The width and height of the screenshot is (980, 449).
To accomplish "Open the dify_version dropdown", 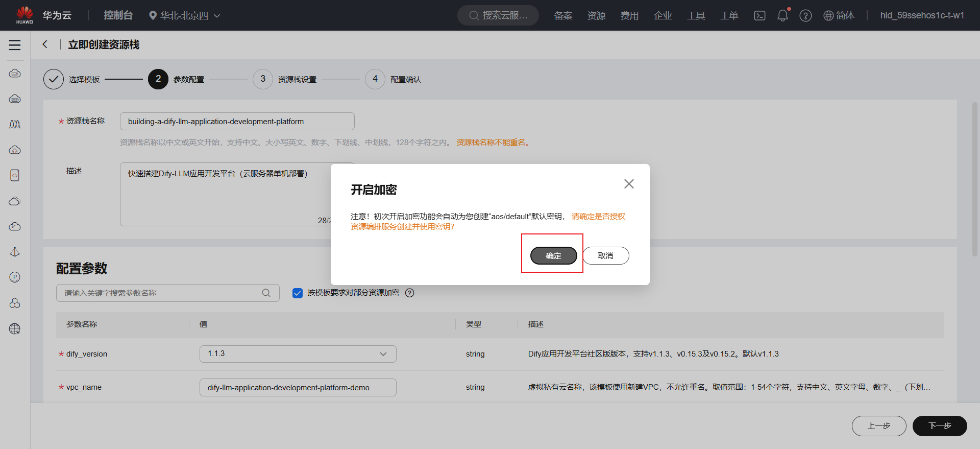I will tap(298, 354).
